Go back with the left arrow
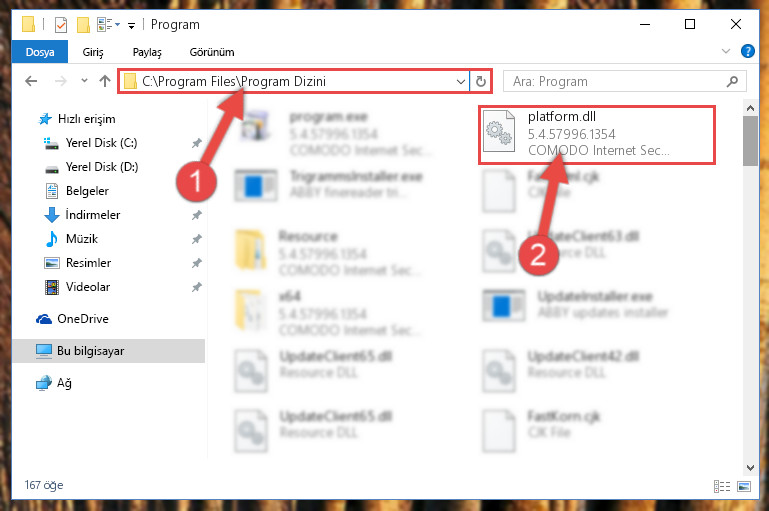 click(31, 81)
